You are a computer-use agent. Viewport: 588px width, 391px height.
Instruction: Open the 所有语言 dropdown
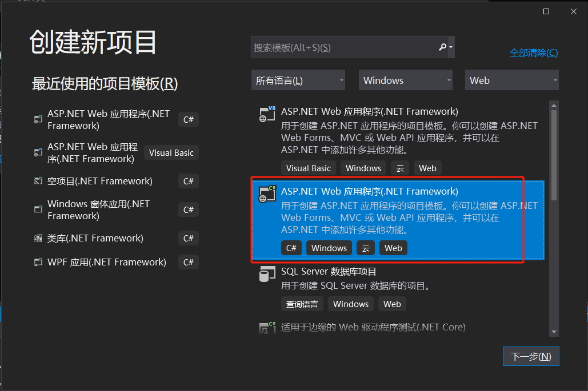coord(298,80)
